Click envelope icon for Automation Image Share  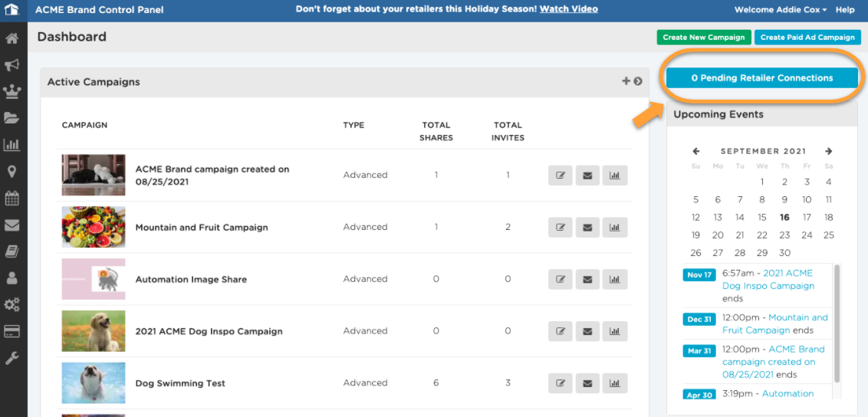(588, 279)
